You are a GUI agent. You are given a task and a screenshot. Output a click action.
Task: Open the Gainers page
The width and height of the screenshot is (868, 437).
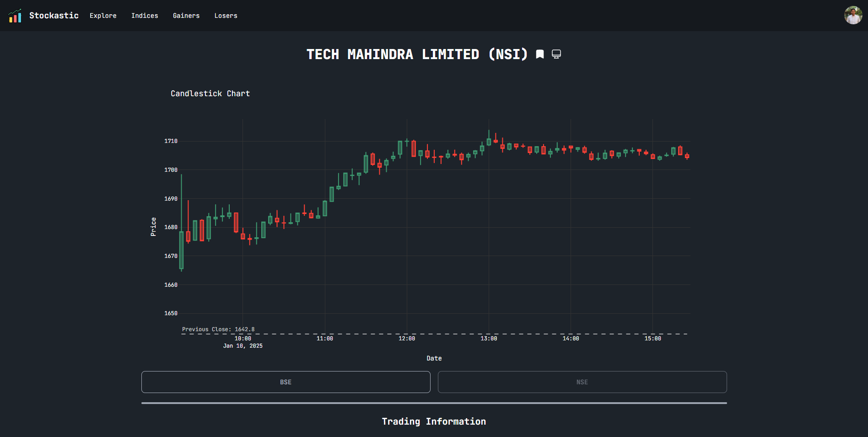pos(186,16)
